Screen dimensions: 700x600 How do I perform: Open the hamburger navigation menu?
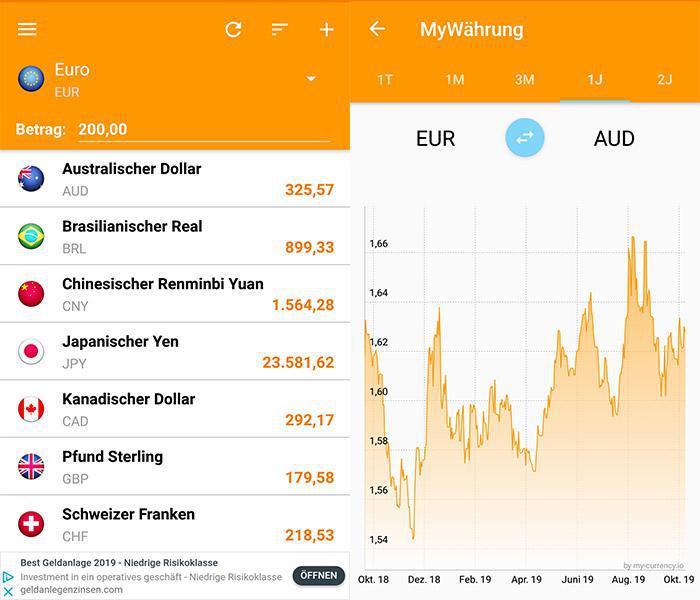tap(27, 29)
